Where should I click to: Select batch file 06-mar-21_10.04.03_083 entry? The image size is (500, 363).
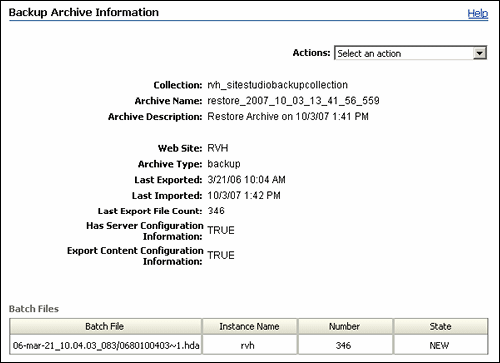coord(106,345)
